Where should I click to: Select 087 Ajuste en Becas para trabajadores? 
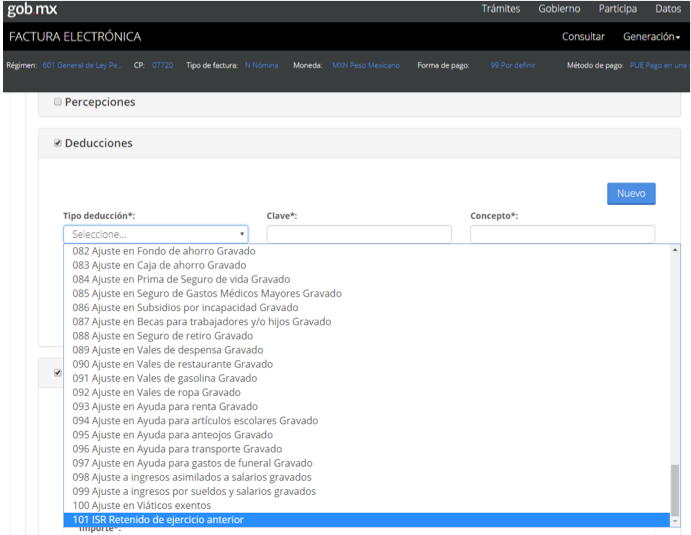pos(367,322)
